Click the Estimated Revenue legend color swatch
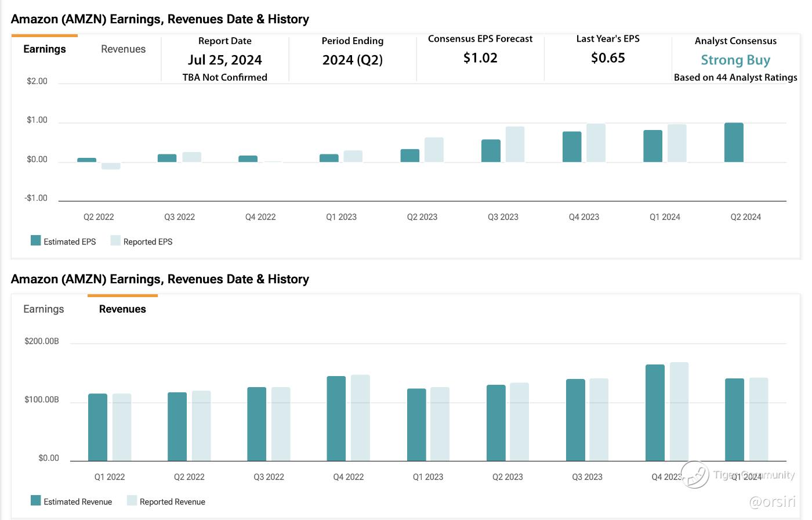Screen dimensions: 812x520 point(36,501)
